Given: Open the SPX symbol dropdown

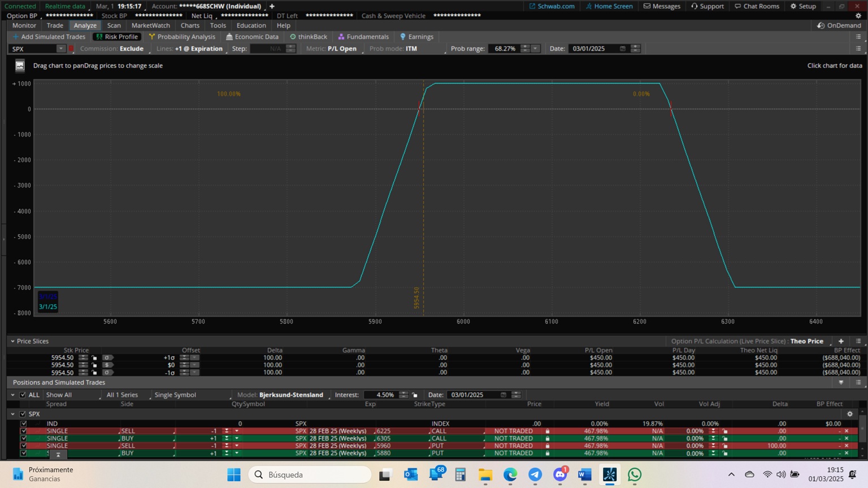Looking at the screenshot, I should pos(60,49).
